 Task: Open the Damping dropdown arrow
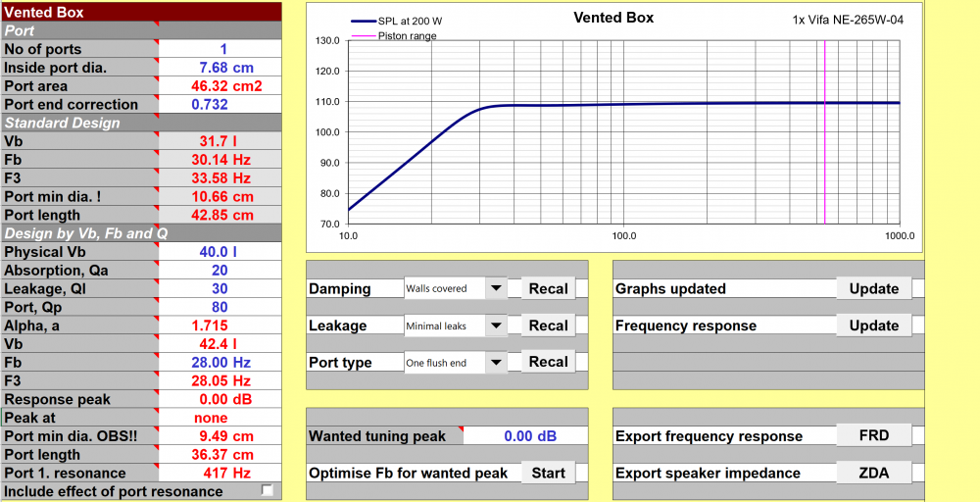(x=495, y=289)
